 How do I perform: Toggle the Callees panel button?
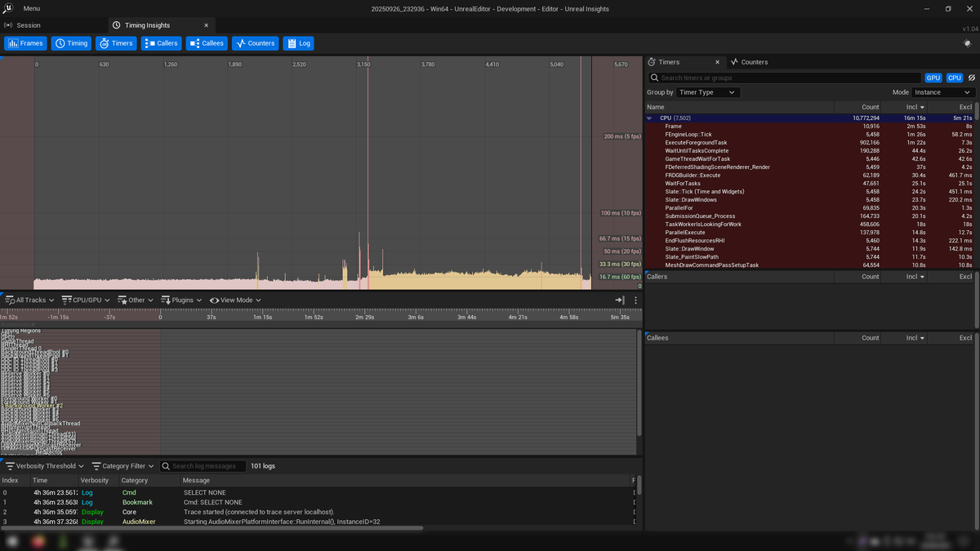tap(207, 43)
